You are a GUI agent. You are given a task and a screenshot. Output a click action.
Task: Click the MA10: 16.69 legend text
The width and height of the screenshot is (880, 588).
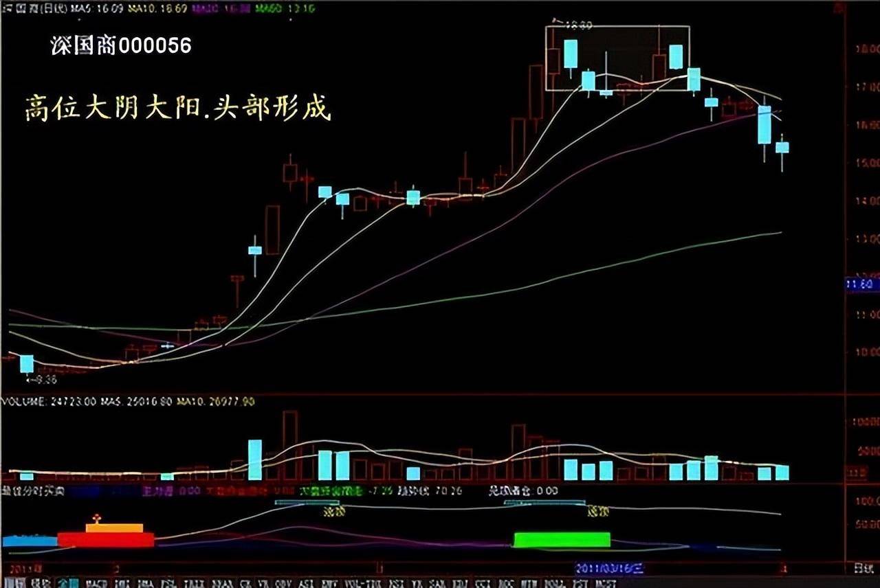(157, 8)
